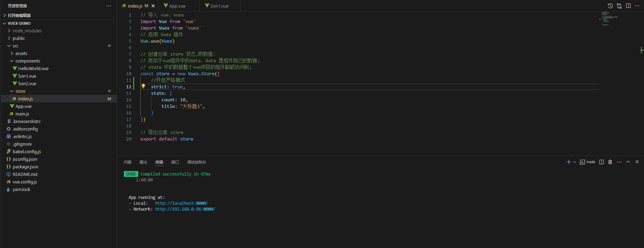Split the editor to the right

coord(628,6)
